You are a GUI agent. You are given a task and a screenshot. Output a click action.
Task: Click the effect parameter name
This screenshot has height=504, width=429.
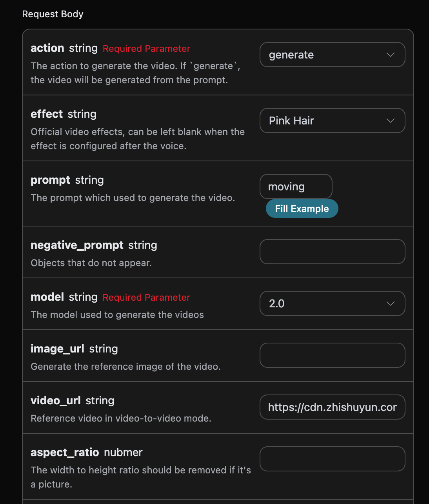pos(47,114)
